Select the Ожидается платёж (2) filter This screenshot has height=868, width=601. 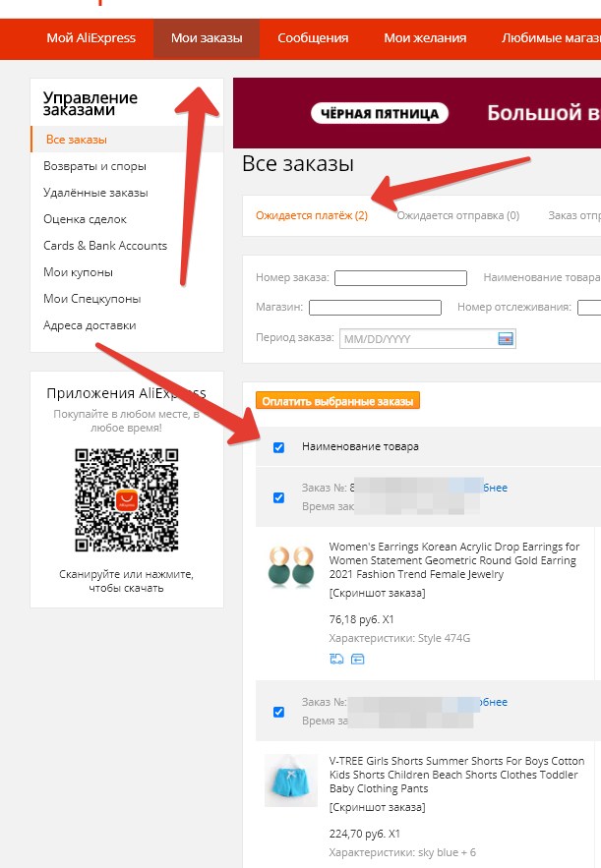pyautogui.click(x=312, y=215)
